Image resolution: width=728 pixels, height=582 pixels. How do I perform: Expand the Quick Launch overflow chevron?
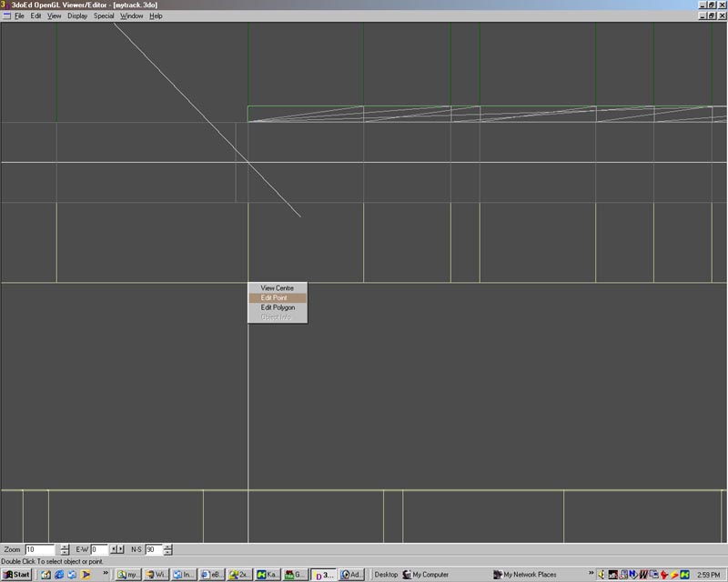pyautogui.click(x=106, y=573)
